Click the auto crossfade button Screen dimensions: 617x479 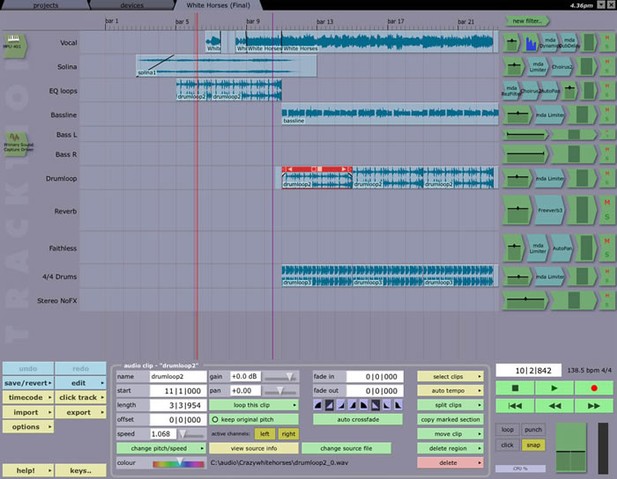point(357,419)
